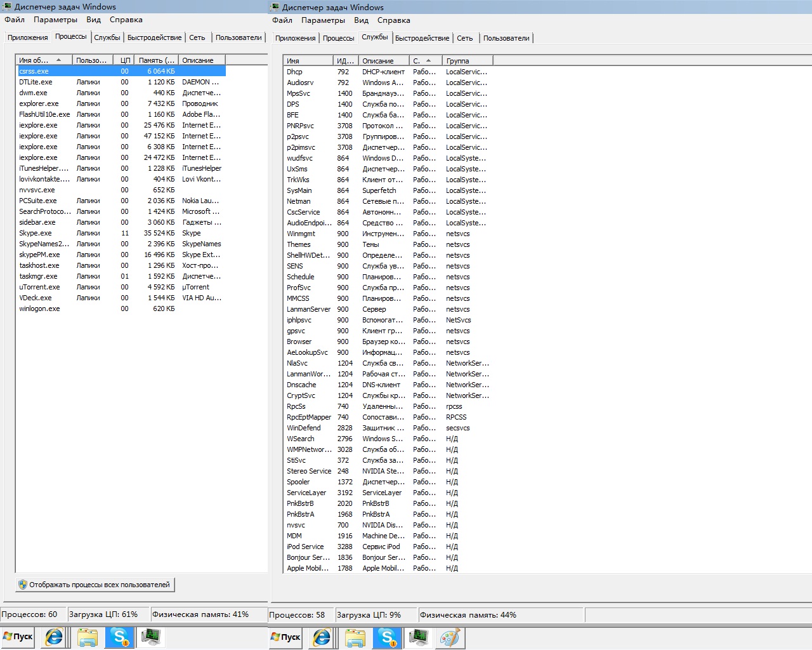Select the Task Manager icon in the right taskbar

pyautogui.click(x=419, y=637)
